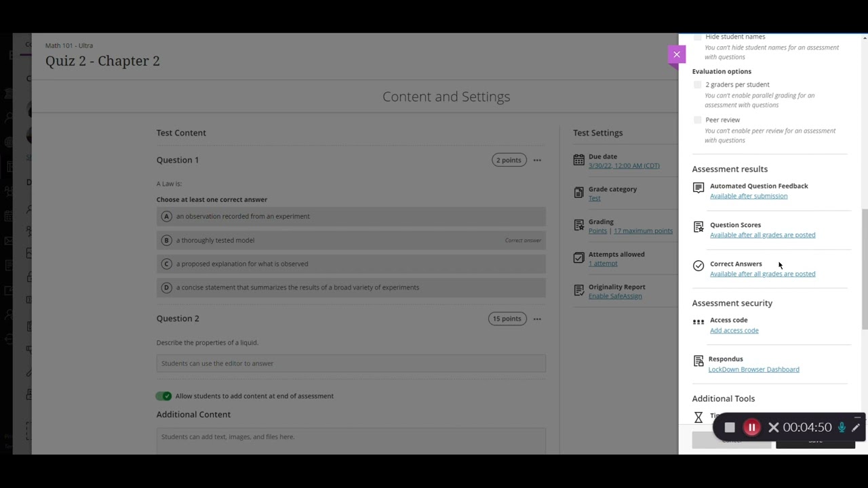Click the Attempts allowed checkbox icon
Image resolution: width=868 pixels, height=488 pixels.
(578, 258)
